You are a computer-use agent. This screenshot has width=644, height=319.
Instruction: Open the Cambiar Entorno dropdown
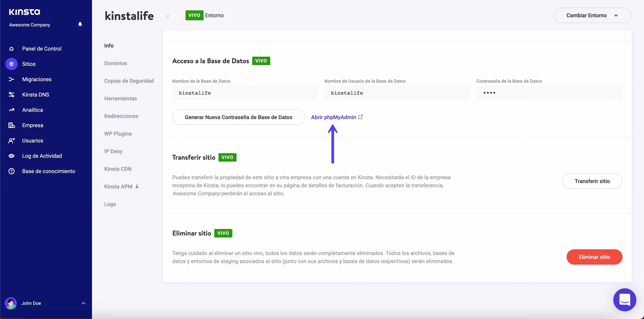pos(592,15)
